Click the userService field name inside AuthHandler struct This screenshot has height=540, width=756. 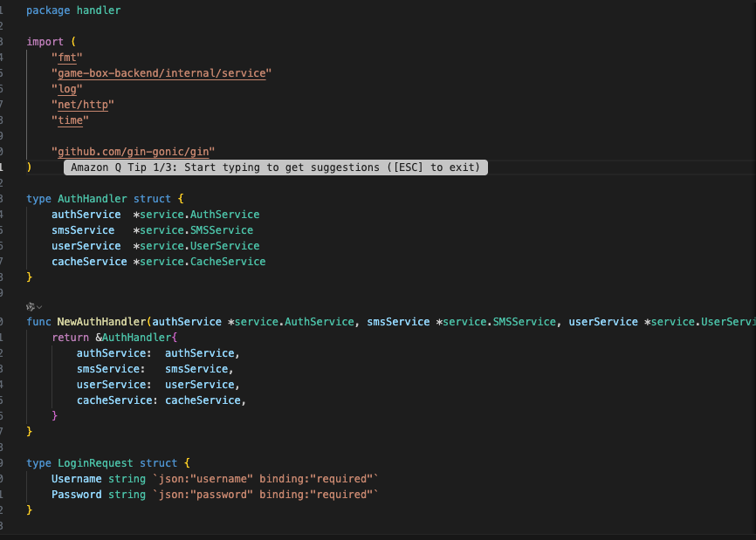tap(86, 246)
